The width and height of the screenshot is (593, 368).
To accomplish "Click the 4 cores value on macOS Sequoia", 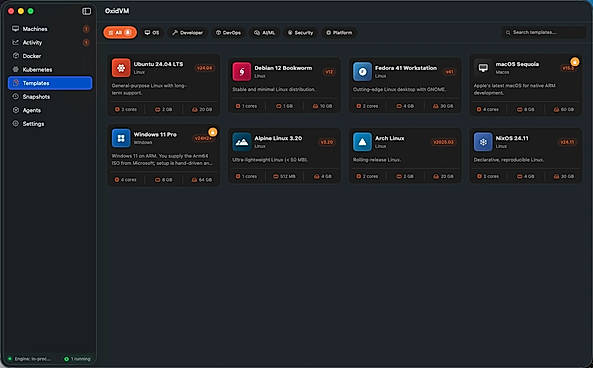I will [x=490, y=110].
